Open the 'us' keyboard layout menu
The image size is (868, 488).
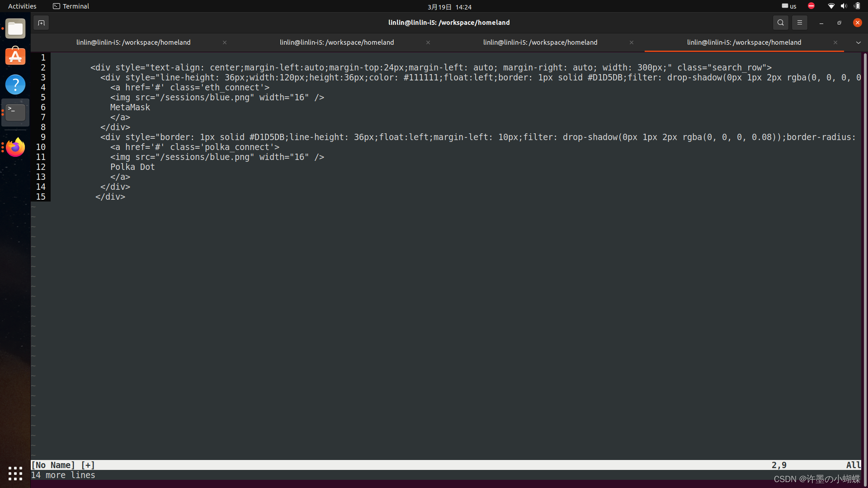click(x=789, y=6)
